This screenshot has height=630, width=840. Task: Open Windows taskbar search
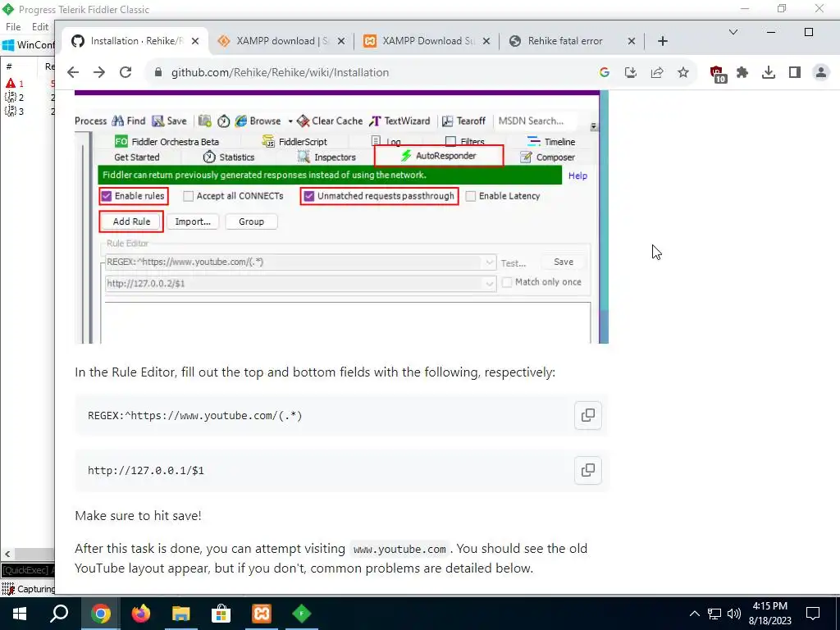pos(59,614)
